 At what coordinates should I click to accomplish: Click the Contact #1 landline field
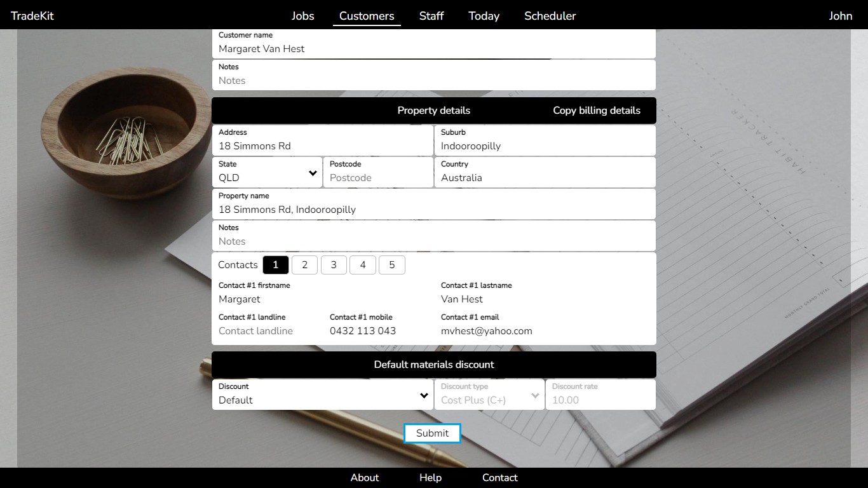[268, 325]
